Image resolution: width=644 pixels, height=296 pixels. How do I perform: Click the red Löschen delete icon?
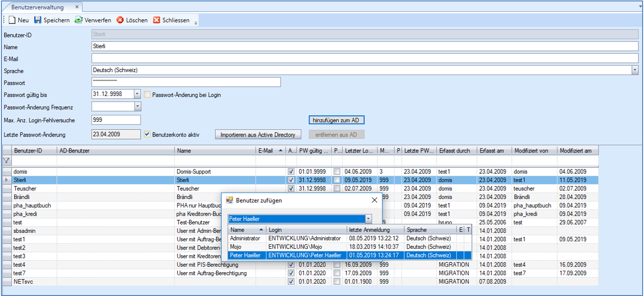click(120, 20)
